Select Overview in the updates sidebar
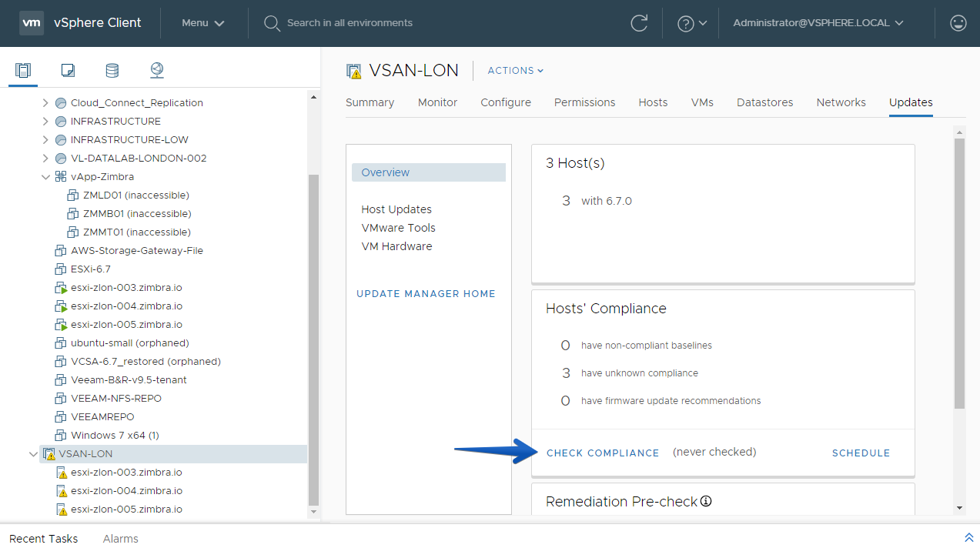Image resolution: width=980 pixels, height=548 pixels. 429,172
